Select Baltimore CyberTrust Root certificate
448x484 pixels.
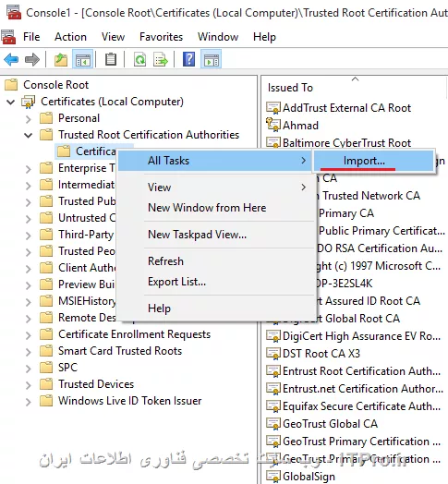[x=346, y=143]
